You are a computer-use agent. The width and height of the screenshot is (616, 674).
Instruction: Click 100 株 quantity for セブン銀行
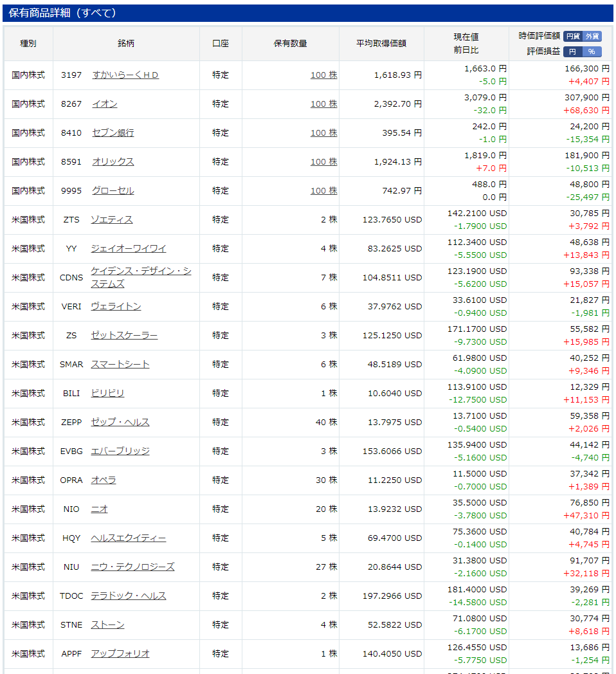(323, 132)
